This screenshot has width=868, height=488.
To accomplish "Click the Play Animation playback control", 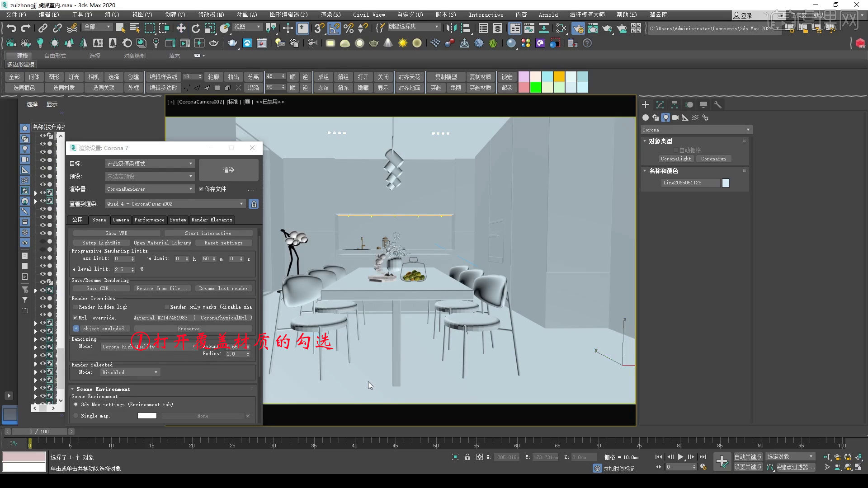I will pyautogui.click(x=680, y=457).
